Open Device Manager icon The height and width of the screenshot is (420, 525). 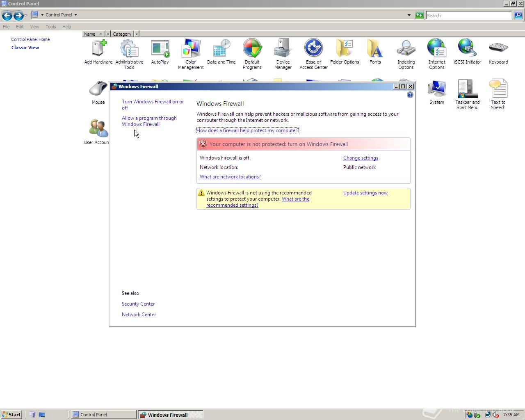point(283,55)
